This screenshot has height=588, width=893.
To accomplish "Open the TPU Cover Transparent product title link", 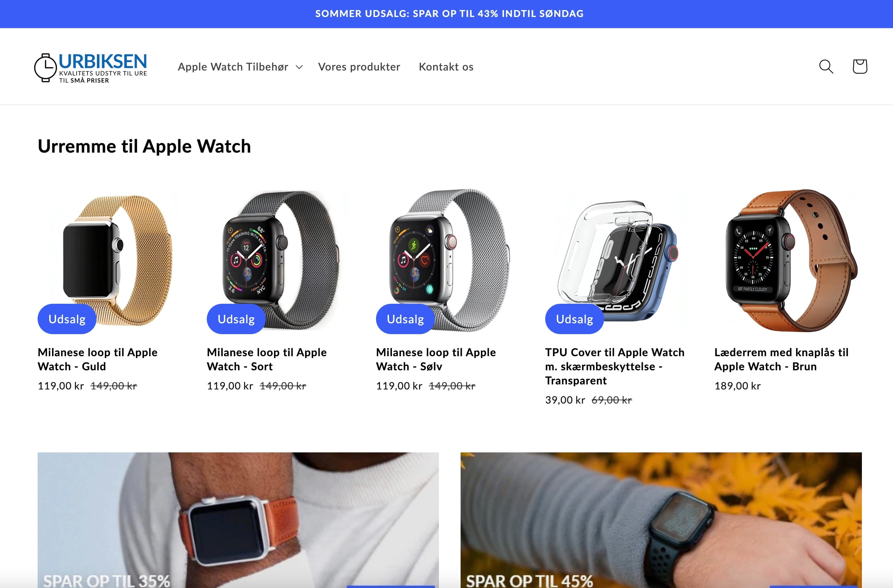I will pyautogui.click(x=615, y=366).
